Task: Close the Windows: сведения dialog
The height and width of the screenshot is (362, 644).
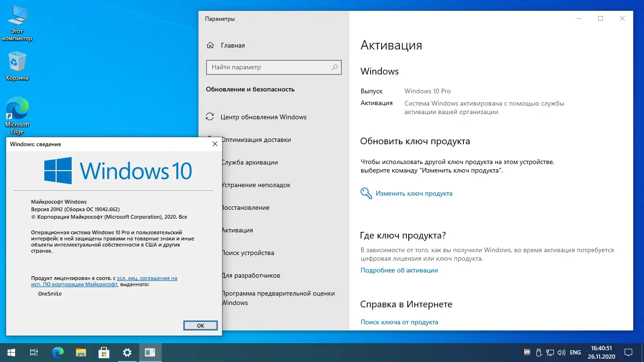Action: pyautogui.click(x=215, y=144)
